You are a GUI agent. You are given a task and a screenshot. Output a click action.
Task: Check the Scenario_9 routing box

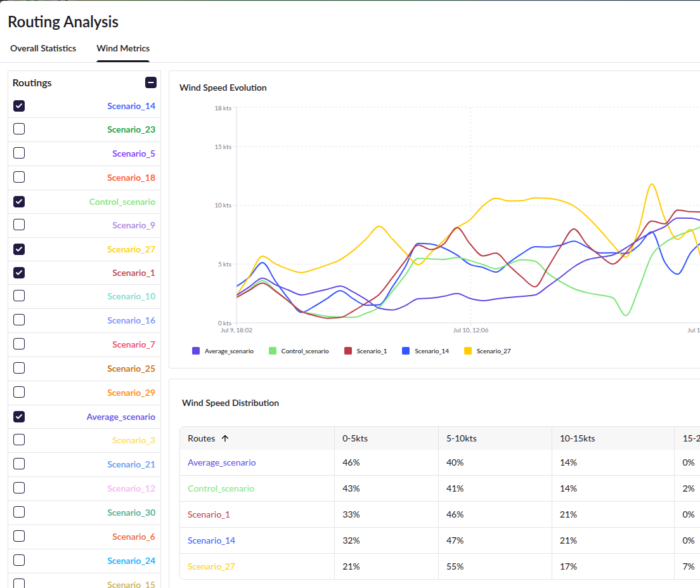point(19,225)
